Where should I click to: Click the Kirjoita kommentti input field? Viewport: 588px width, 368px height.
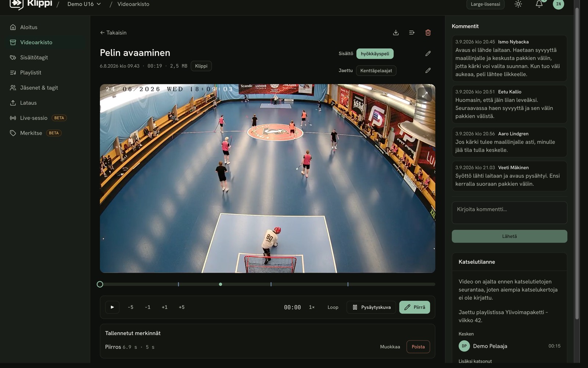(x=509, y=213)
